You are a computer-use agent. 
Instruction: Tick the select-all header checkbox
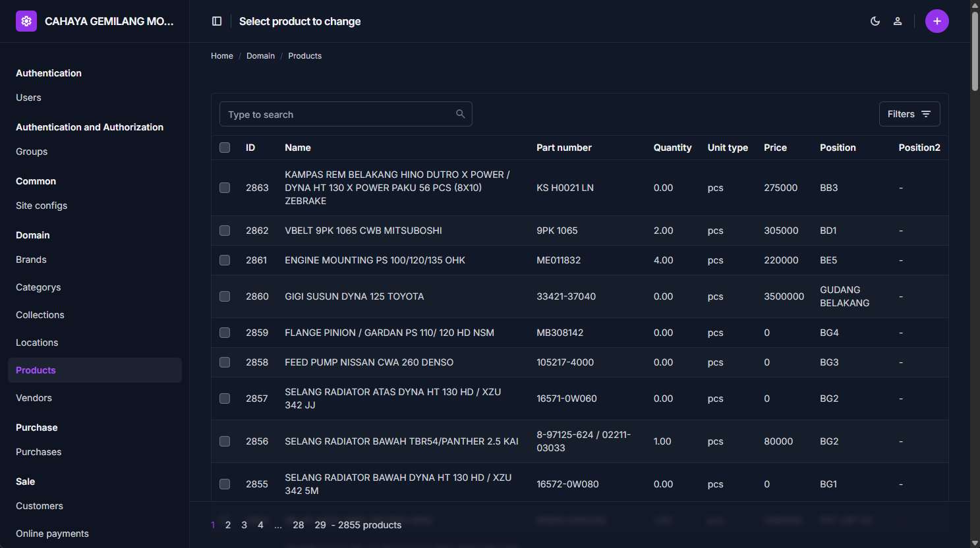point(225,148)
